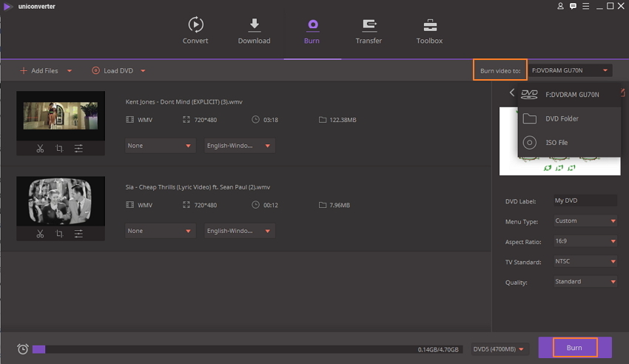Open effect settings for Sia Cheap Thrills video
This screenshot has height=364, width=629.
coord(78,234)
